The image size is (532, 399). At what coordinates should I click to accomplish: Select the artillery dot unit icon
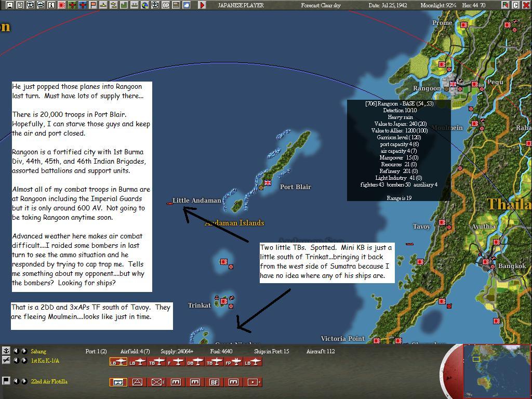(253, 382)
